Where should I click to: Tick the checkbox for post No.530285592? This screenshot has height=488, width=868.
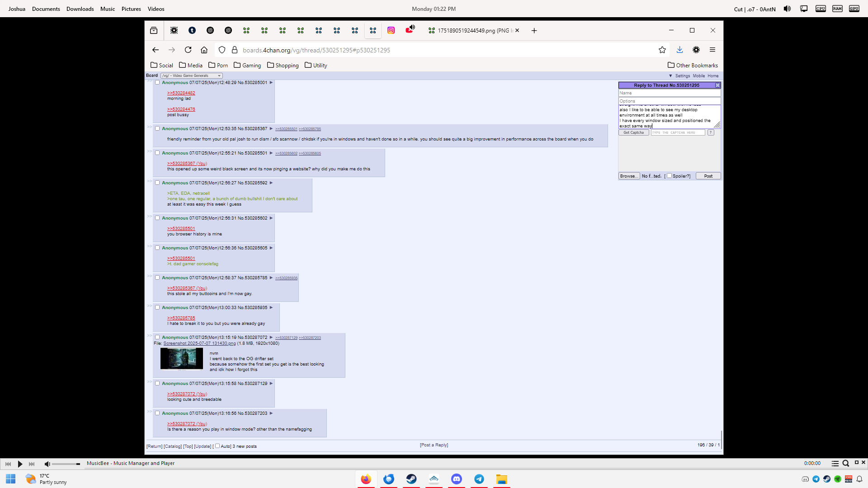[x=157, y=183]
